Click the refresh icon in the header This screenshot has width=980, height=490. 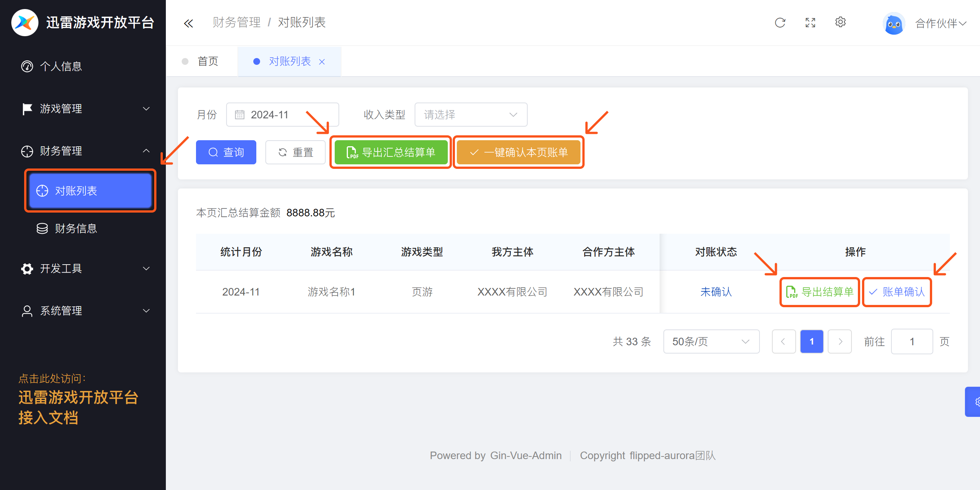[780, 23]
